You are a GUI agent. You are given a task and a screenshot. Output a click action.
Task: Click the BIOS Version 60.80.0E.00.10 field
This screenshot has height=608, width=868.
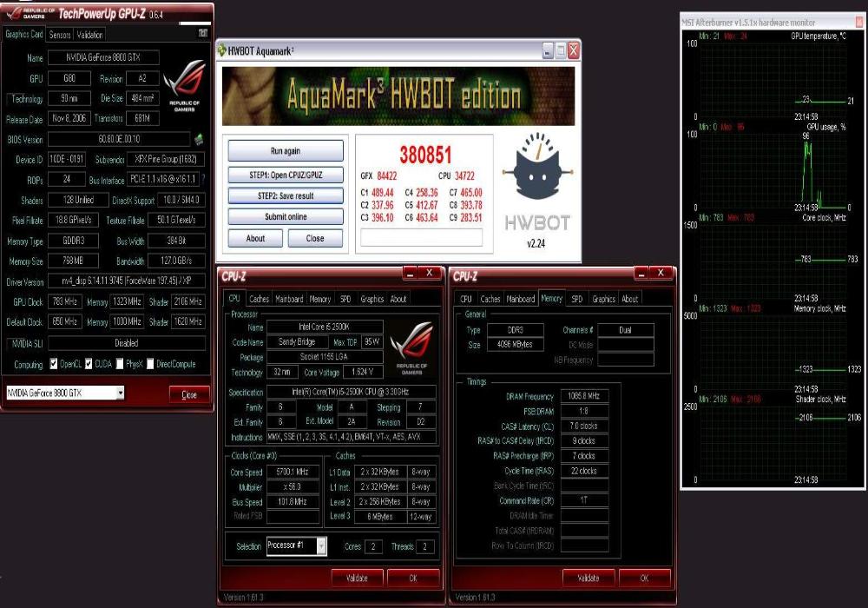[119, 139]
